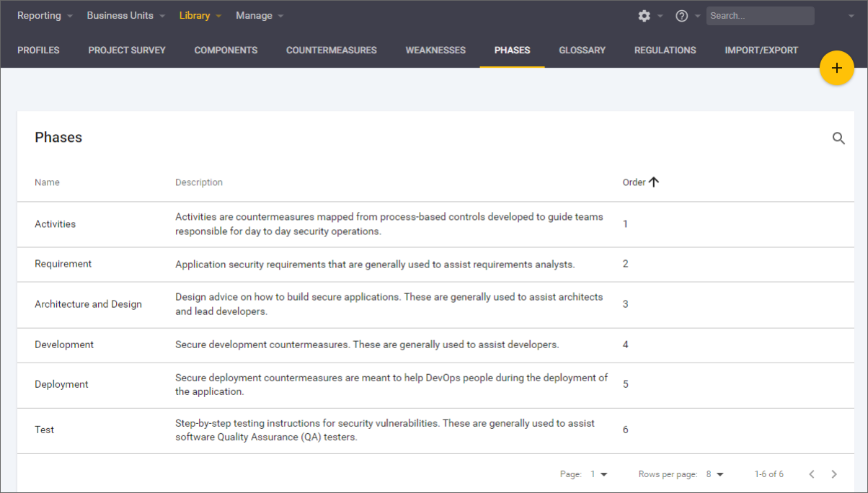The image size is (868, 493).
Task: Click the yellow plus add phase button
Action: 836,68
